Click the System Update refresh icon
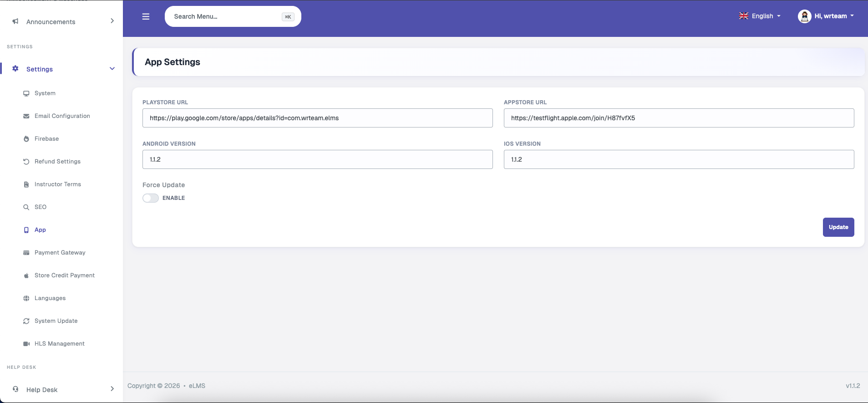868x403 pixels. (26, 321)
